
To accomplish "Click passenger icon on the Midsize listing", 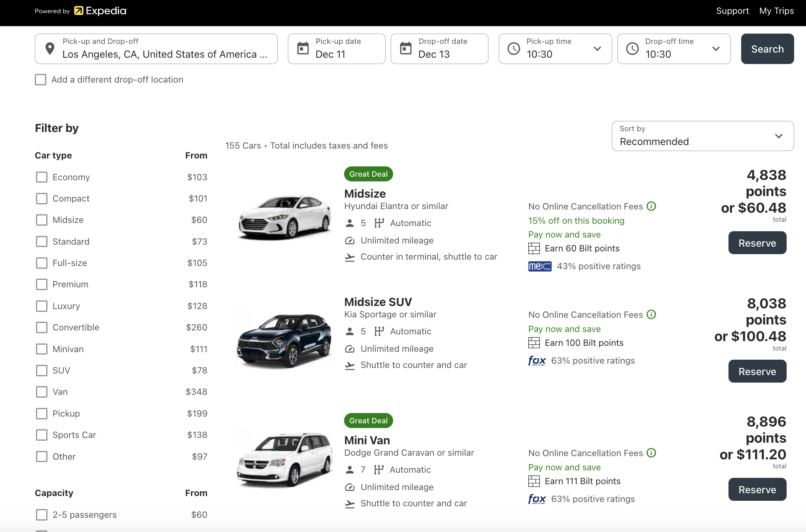I will coord(350,223).
